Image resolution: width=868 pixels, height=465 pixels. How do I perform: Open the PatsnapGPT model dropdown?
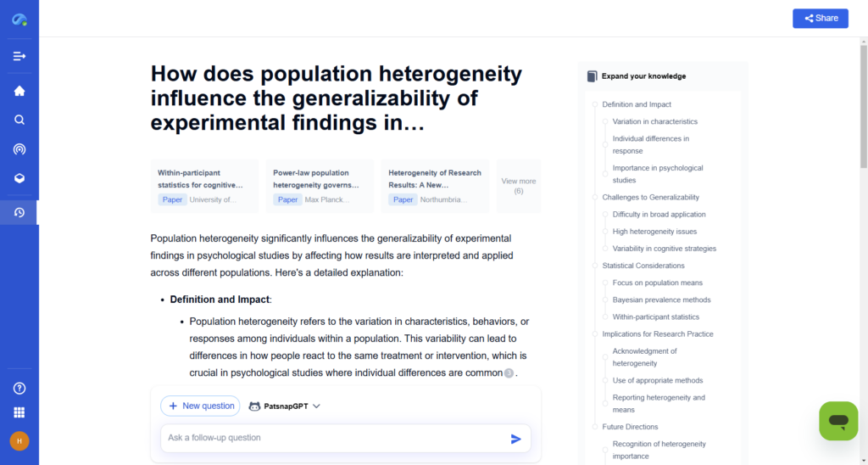(285, 406)
